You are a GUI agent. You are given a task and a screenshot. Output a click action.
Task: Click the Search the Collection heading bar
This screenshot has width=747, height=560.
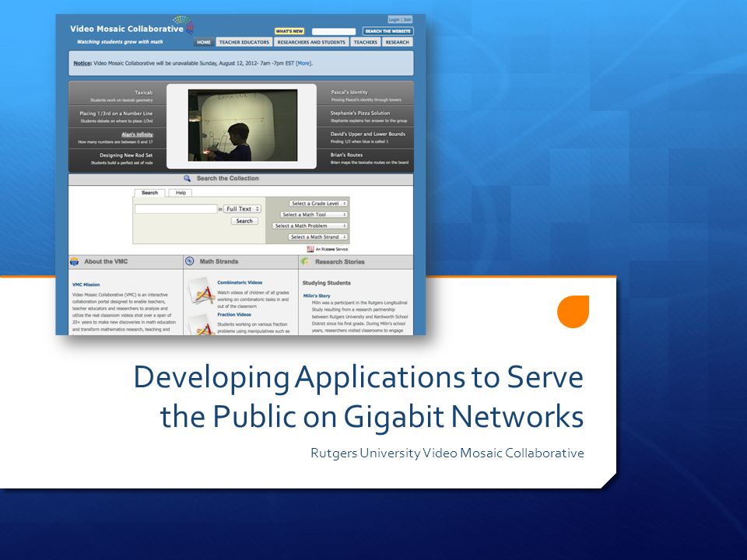coord(240,179)
